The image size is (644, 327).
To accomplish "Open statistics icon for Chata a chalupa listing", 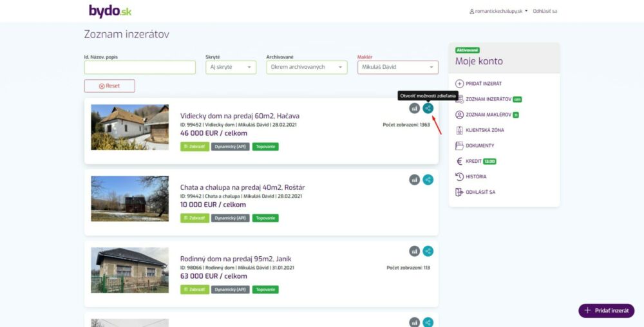I will [x=415, y=180].
